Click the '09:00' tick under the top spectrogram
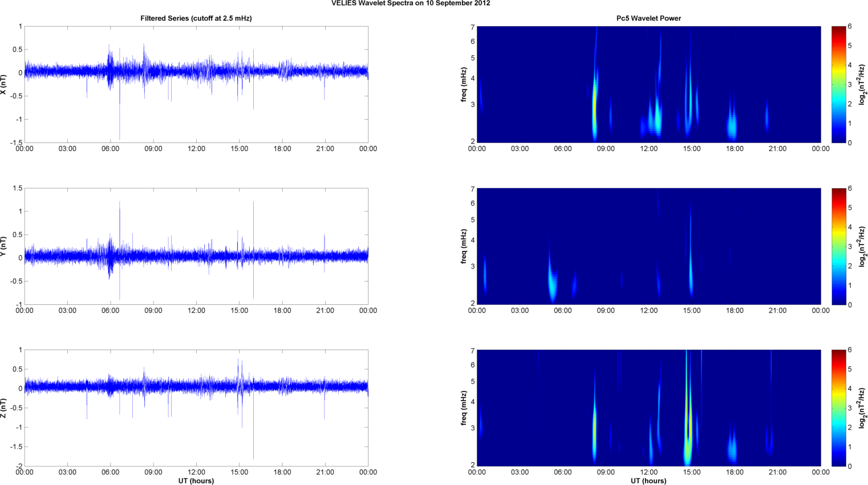 click(606, 149)
